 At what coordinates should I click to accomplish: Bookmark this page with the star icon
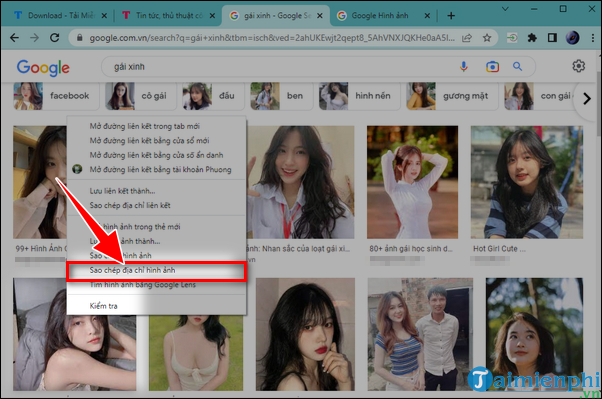(x=487, y=38)
